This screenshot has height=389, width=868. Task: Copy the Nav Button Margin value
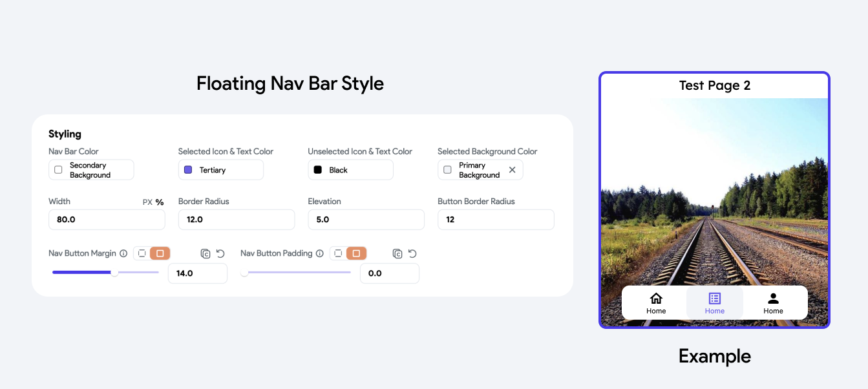[206, 253]
